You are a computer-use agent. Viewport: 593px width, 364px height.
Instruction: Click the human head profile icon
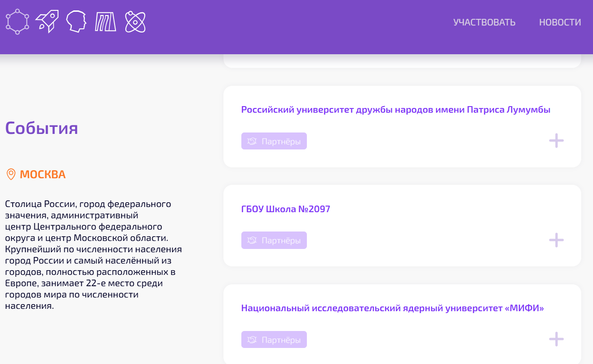76,22
